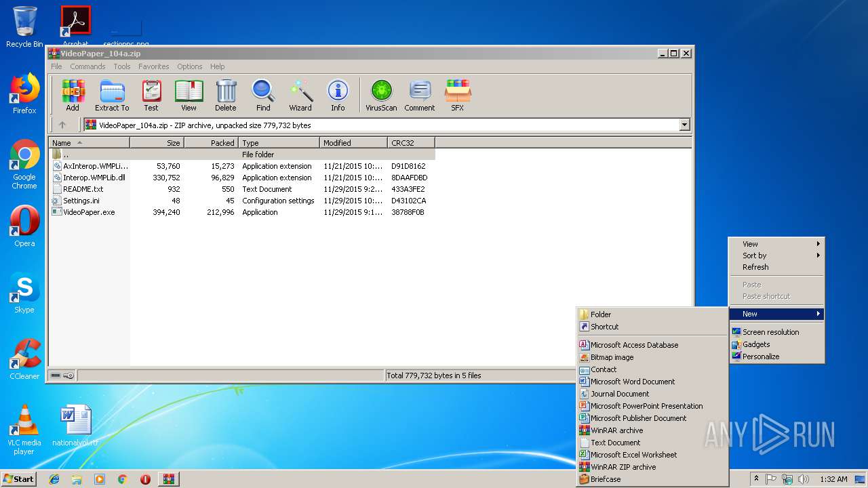Sort by Modified column header
The image size is (868, 488).
point(353,142)
